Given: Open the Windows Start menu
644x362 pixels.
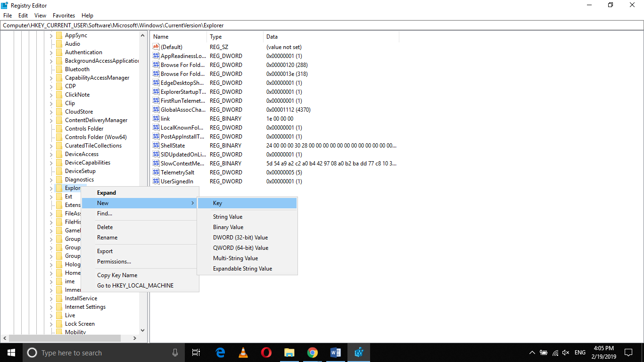Looking at the screenshot, I should click(11, 352).
